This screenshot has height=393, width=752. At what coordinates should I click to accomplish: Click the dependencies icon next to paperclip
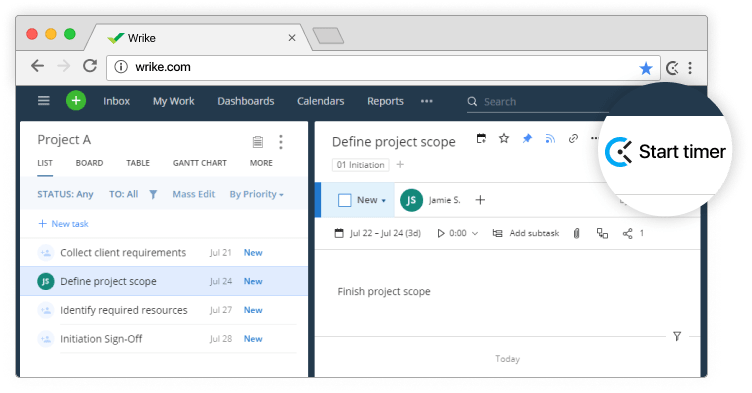click(602, 233)
